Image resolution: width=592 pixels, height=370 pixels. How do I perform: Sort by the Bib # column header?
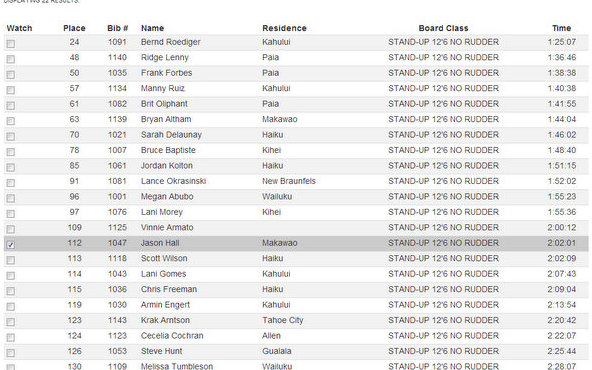[x=117, y=28]
